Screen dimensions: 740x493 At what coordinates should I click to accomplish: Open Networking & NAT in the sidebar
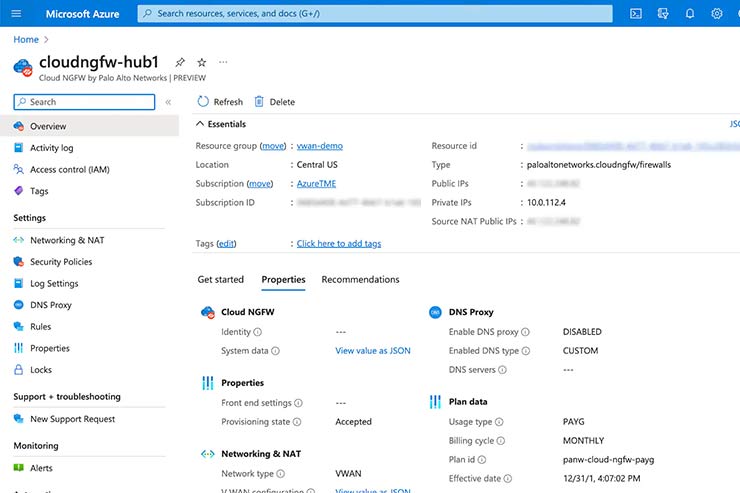(66, 240)
